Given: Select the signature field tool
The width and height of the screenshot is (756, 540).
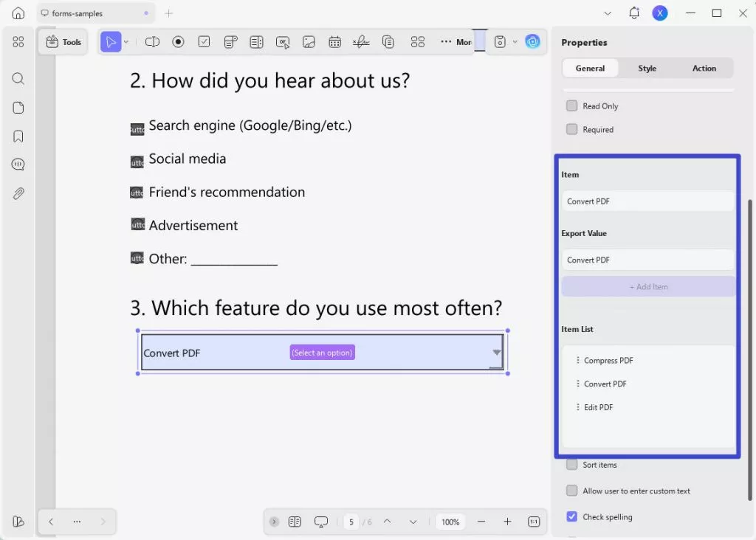Looking at the screenshot, I should point(361,42).
